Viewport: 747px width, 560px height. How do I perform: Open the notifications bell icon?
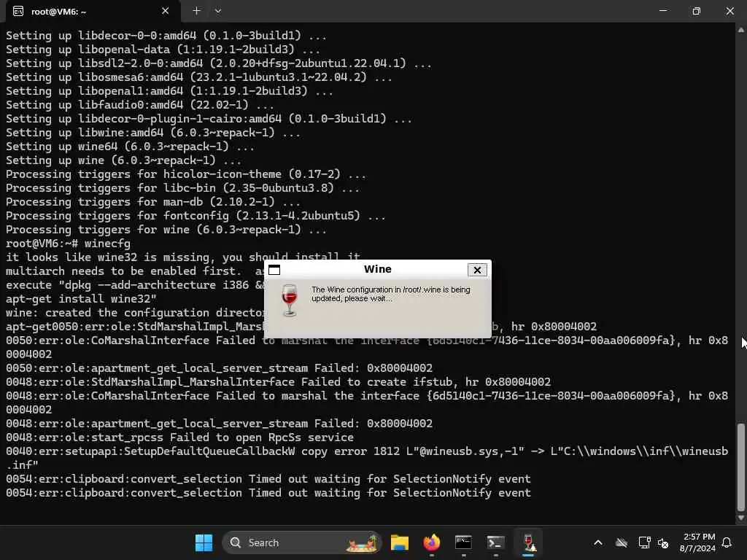click(x=727, y=542)
